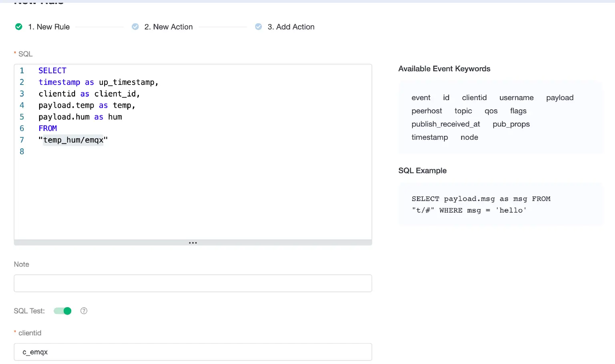Click the pub_props keyword
Image resolution: width=615 pixels, height=364 pixels.
(511, 124)
